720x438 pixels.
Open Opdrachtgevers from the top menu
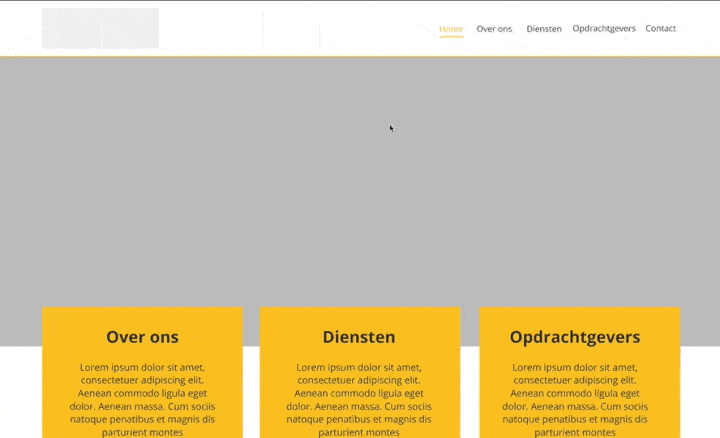click(x=604, y=29)
